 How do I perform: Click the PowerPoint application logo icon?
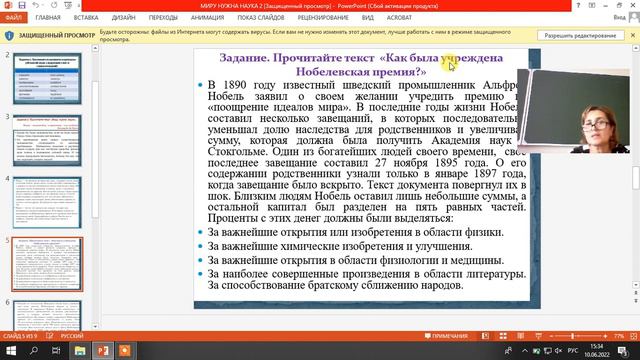8,6
